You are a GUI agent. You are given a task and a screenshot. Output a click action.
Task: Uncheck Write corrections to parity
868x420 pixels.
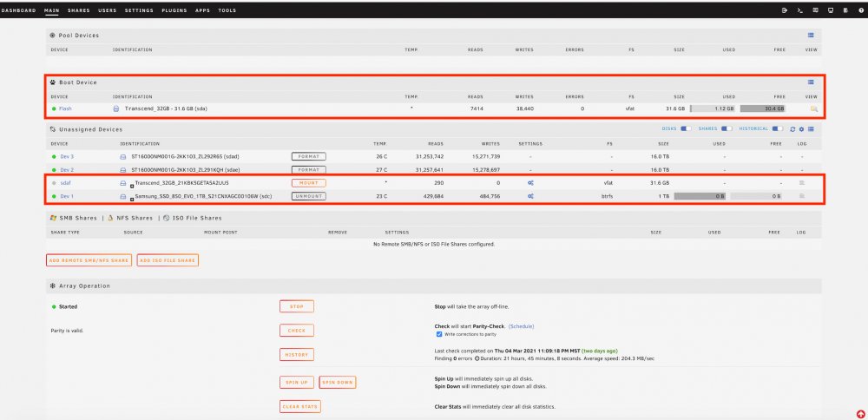(x=439, y=334)
